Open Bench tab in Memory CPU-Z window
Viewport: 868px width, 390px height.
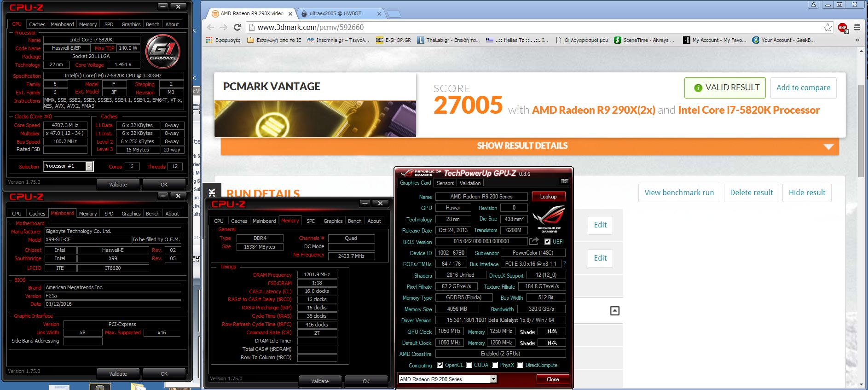(354, 221)
